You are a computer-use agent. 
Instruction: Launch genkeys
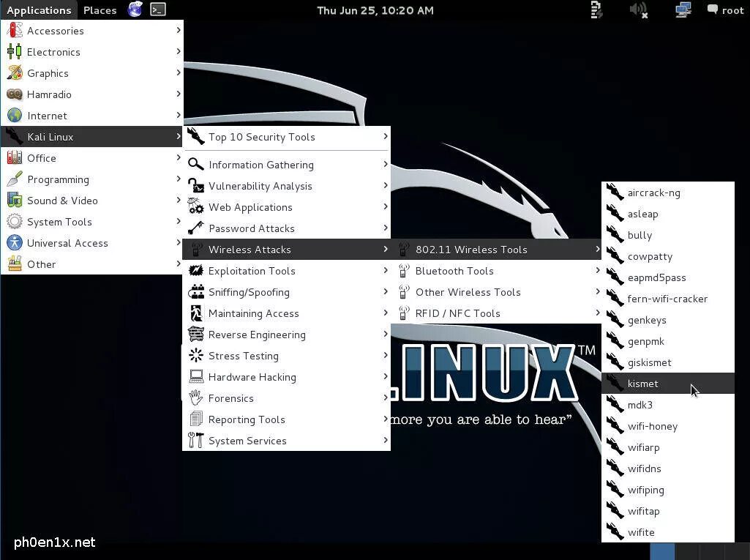pos(668,320)
